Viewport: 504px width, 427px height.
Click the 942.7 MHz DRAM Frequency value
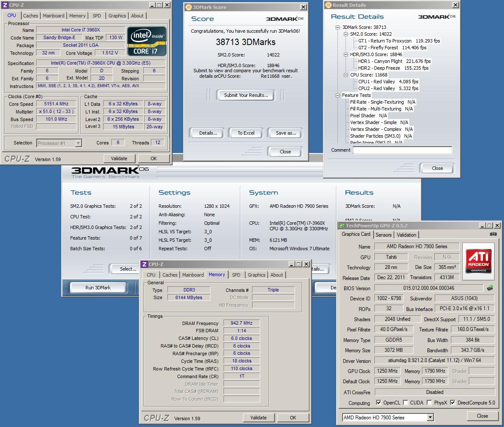tap(241, 323)
